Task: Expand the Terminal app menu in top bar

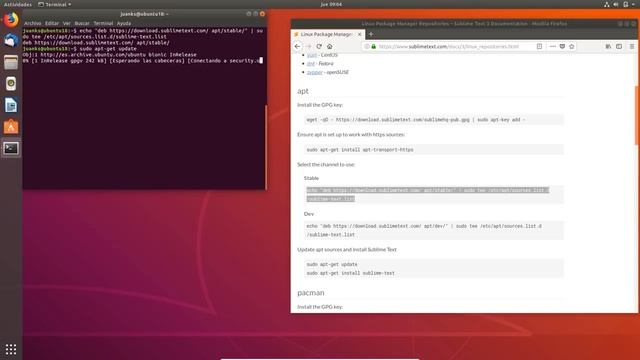Action: pos(54,4)
